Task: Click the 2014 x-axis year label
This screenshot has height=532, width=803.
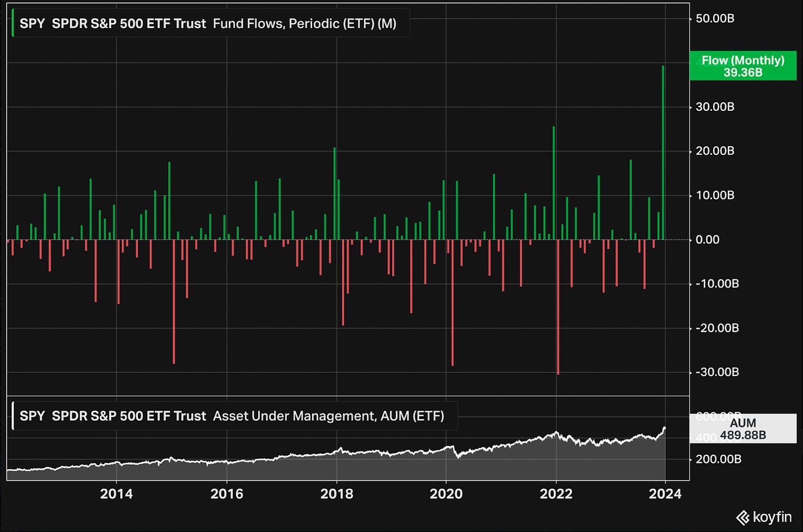Action: 116,493
